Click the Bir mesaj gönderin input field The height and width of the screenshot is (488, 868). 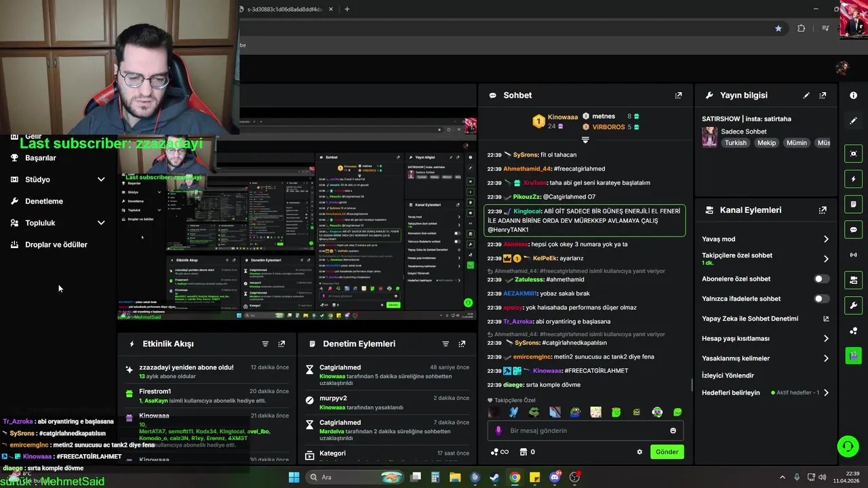[x=585, y=430]
